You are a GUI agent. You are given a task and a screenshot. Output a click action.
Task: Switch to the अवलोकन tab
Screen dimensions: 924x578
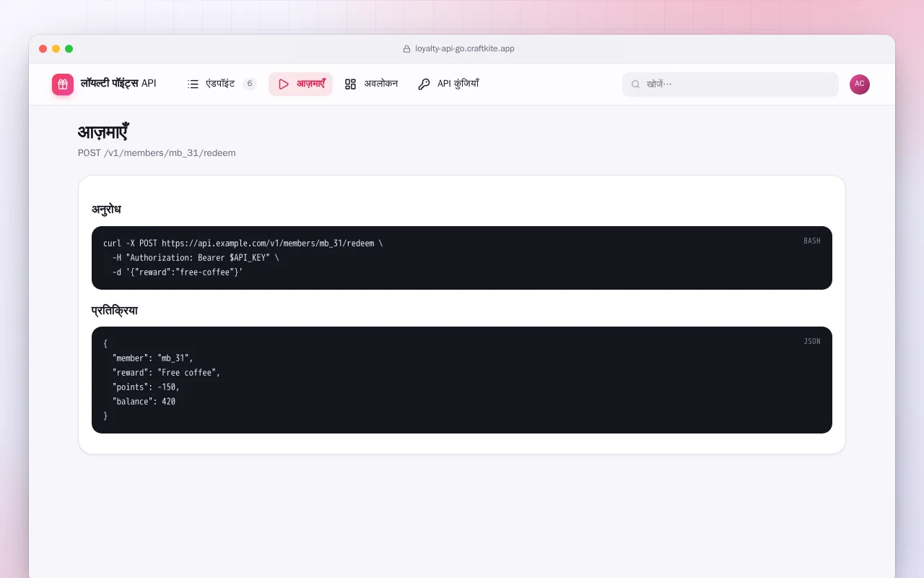[x=371, y=84]
